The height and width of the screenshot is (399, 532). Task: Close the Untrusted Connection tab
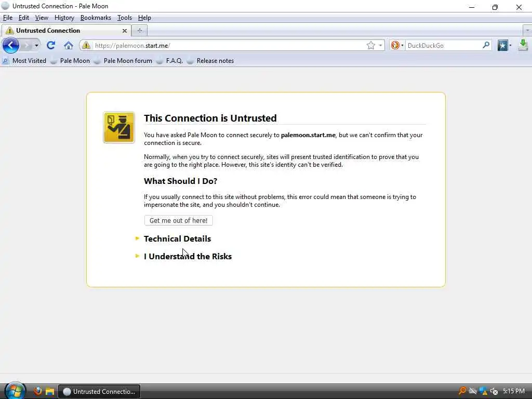tap(125, 31)
